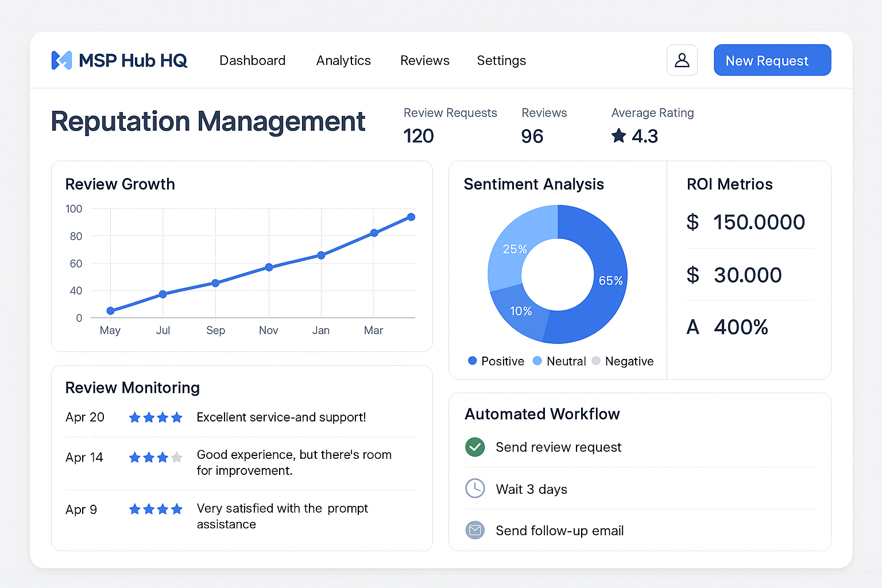Click the Review Requests value 120
This screenshot has width=882, height=588.
coord(419,136)
